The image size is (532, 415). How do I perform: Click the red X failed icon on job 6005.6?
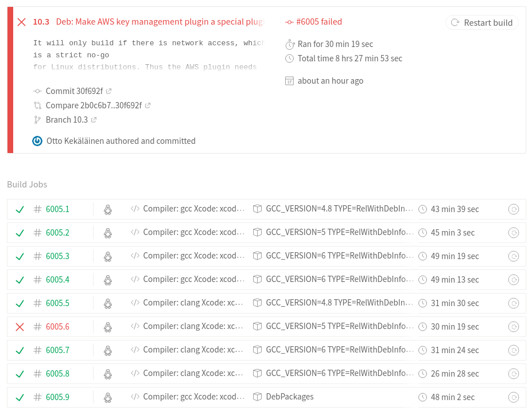pos(20,327)
